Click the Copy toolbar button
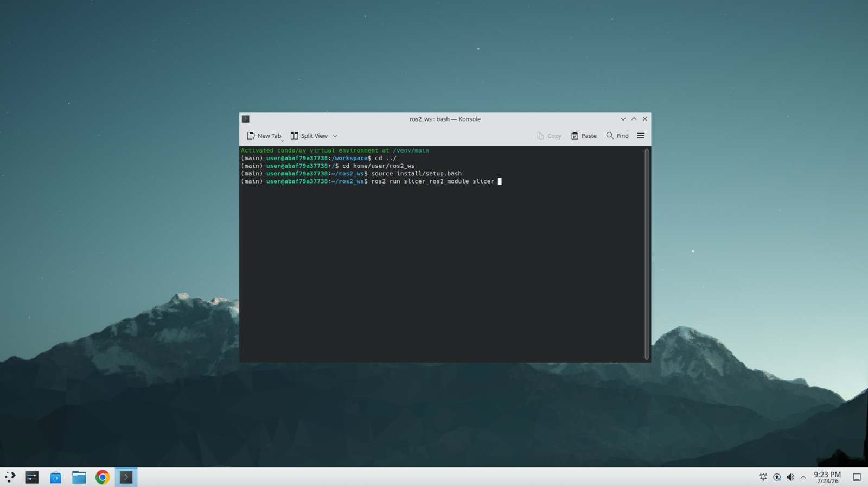 tap(549, 136)
